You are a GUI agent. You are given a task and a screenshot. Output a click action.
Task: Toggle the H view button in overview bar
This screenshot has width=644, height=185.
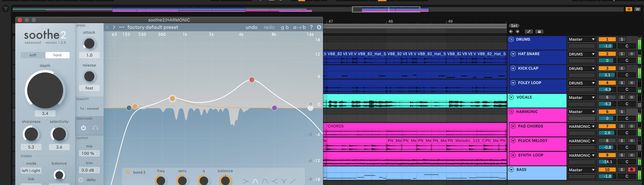pos(629,9)
